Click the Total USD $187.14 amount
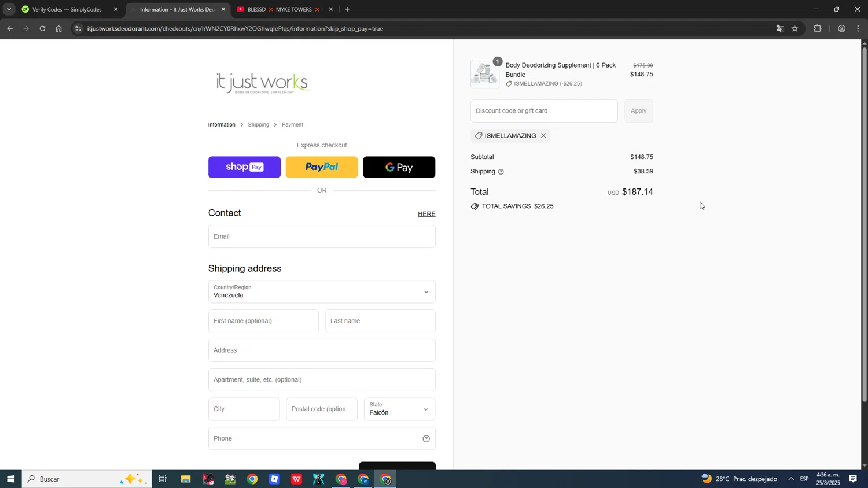Image resolution: width=868 pixels, height=488 pixels. [x=630, y=192]
